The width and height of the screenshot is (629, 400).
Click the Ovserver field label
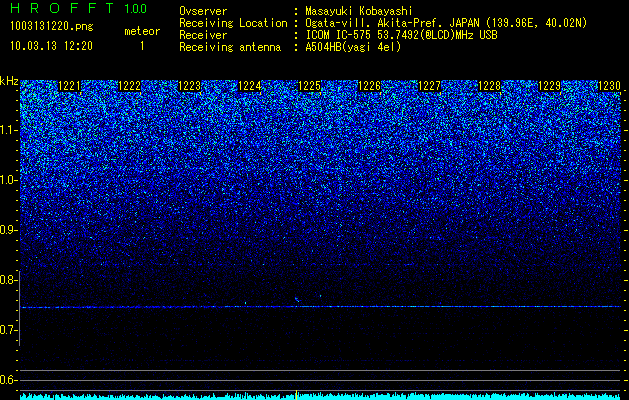pyautogui.click(x=203, y=12)
